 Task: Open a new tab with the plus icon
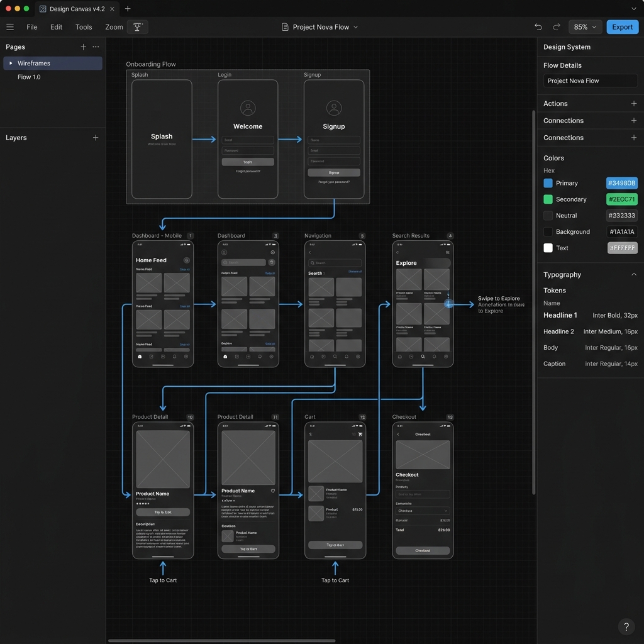click(128, 9)
